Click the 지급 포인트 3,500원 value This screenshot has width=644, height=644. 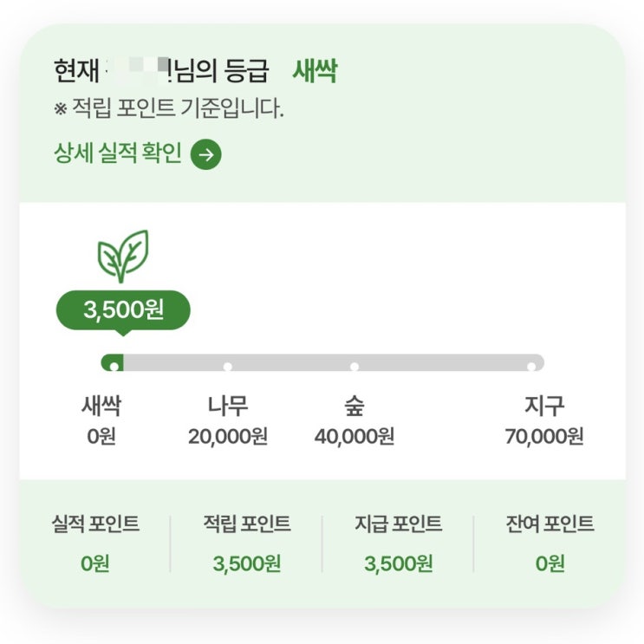point(399,563)
